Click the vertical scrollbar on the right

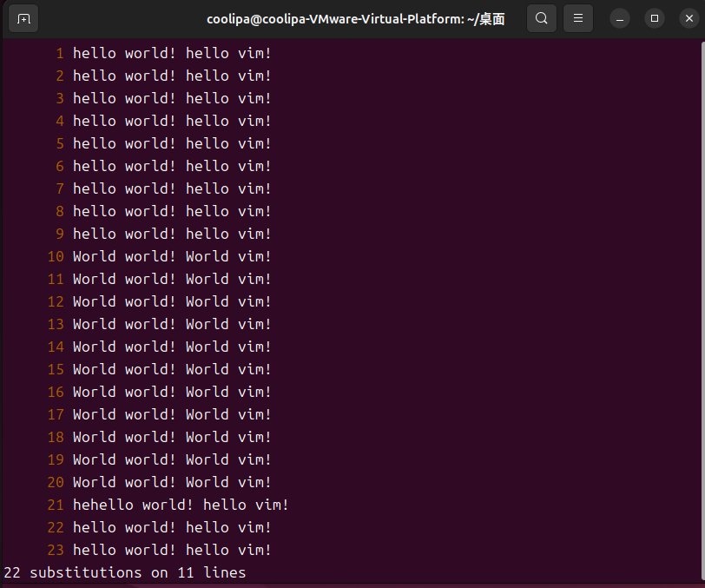[x=702, y=310]
